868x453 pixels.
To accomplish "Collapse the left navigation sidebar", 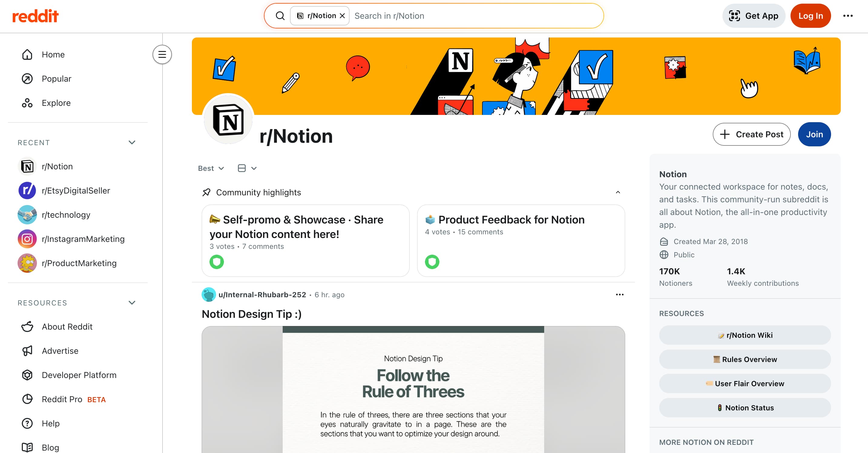I will (162, 54).
